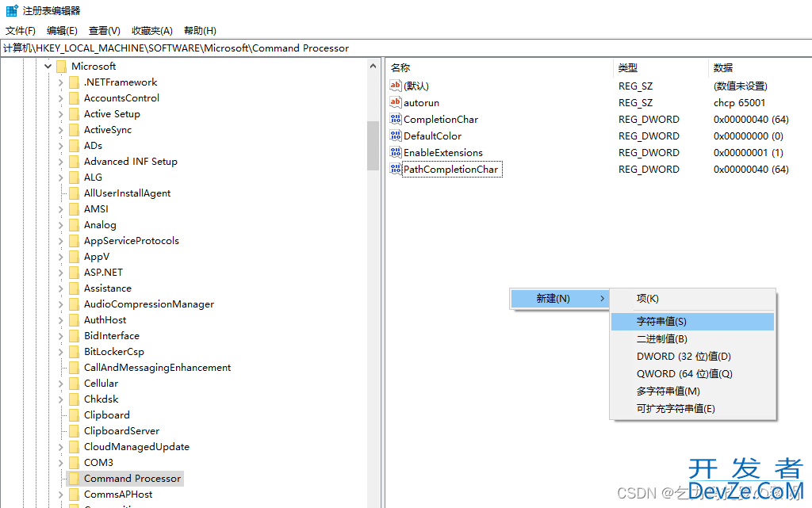
Task: Open the 编辑(E) menu
Action: [x=62, y=31]
